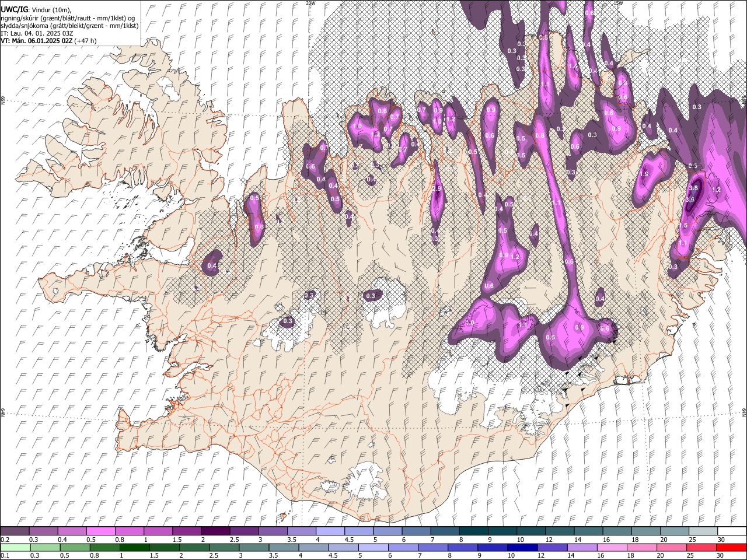Select bright pink swatch above 0.5 in snow scale
Viewport: 747px width, 560px height.
(x=100, y=531)
